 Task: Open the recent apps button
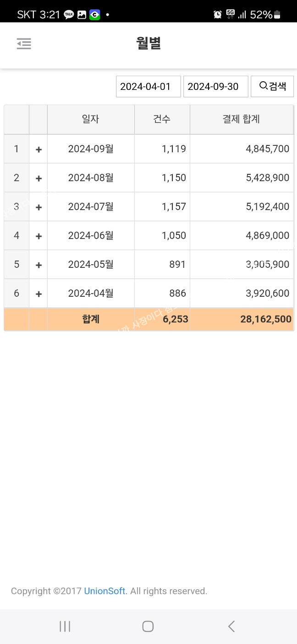point(65,626)
